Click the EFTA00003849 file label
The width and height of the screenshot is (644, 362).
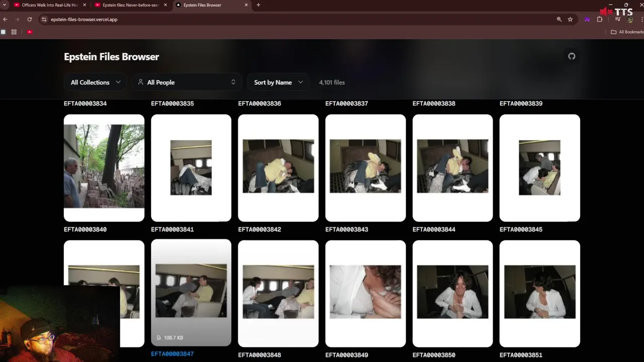click(347, 355)
